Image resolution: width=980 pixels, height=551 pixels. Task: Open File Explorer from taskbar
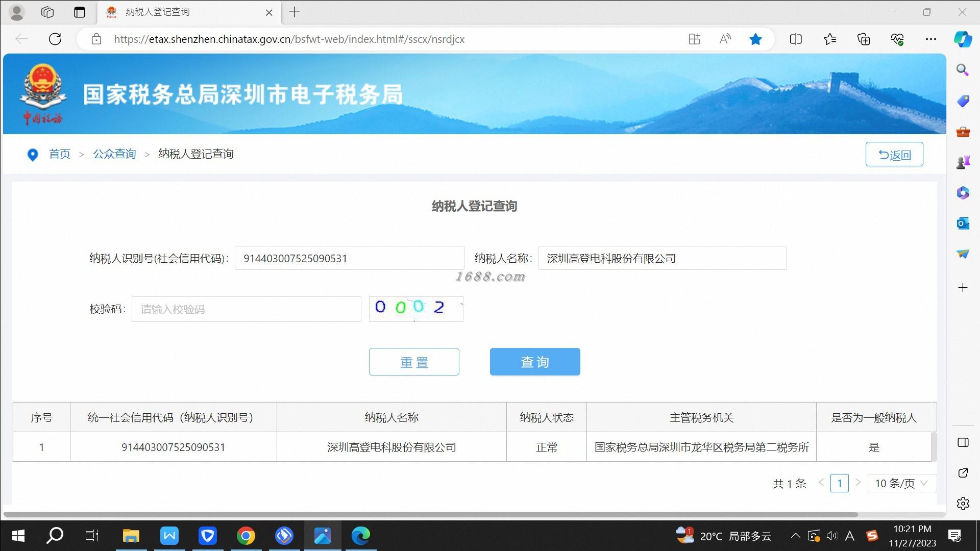pos(131,536)
